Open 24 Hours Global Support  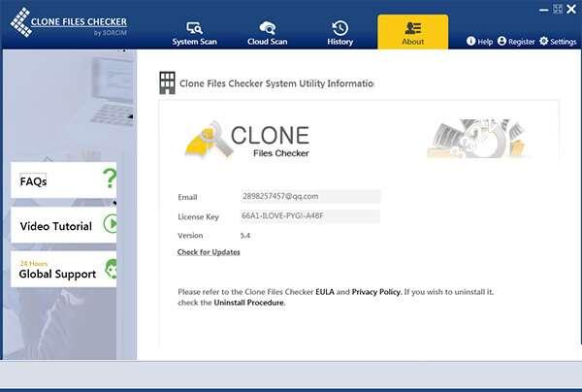63,270
